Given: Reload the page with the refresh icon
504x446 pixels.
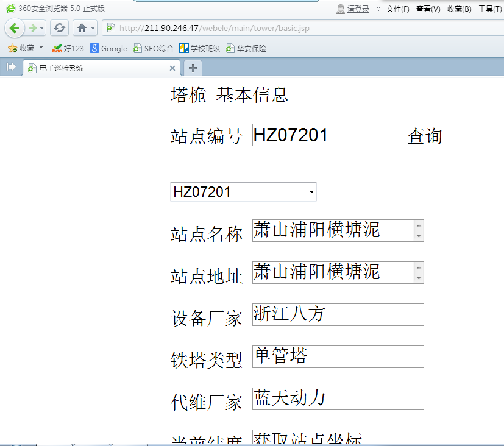Looking at the screenshot, I should coord(60,28).
